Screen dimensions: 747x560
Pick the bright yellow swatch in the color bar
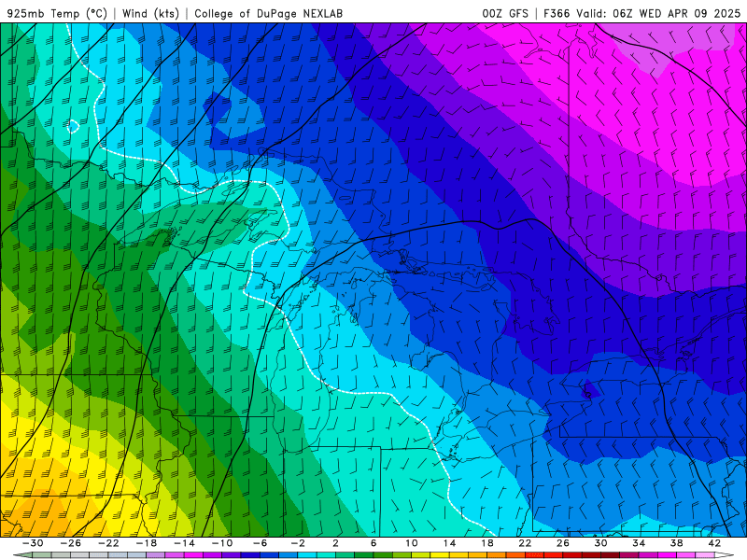(x=440, y=555)
